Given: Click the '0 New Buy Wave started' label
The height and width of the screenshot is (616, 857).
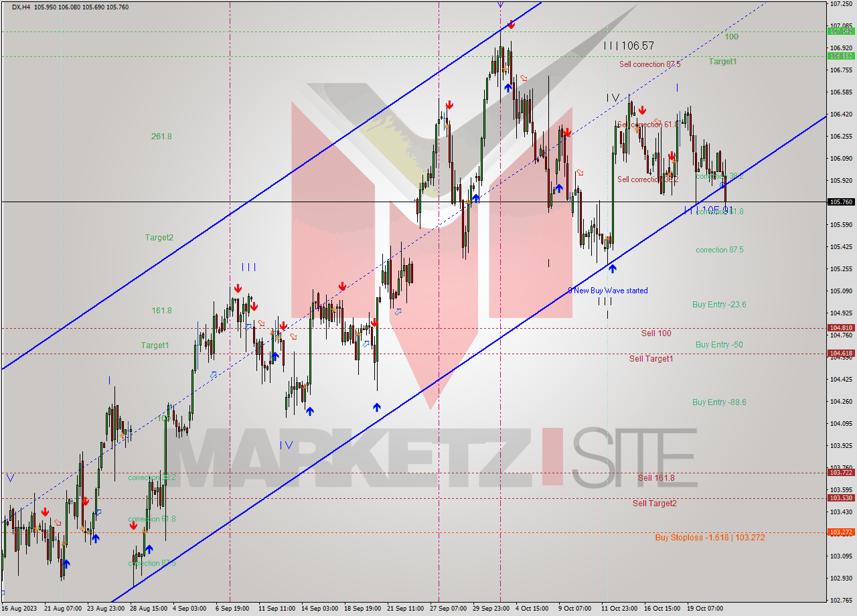Looking at the screenshot, I should (608, 291).
